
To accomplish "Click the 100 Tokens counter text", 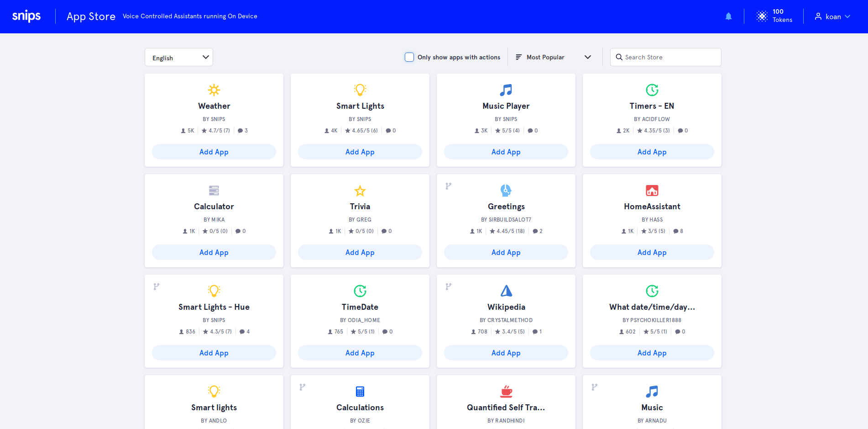I will coord(782,16).
